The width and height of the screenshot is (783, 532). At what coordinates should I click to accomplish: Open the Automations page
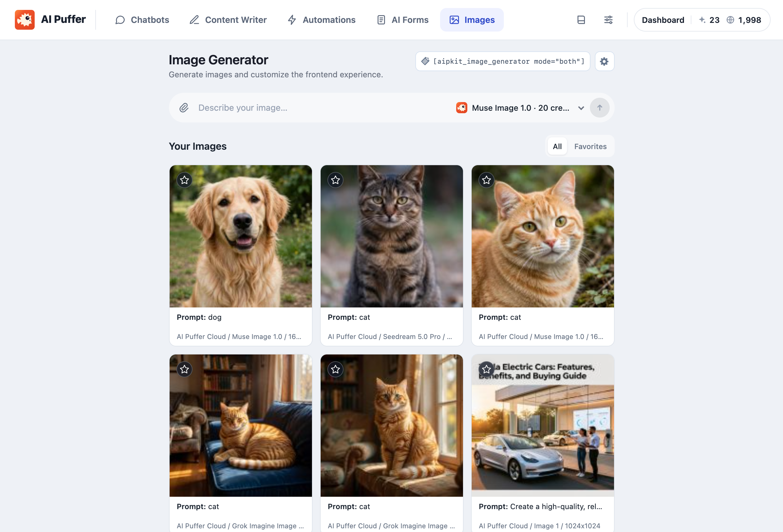coord(322,20)
